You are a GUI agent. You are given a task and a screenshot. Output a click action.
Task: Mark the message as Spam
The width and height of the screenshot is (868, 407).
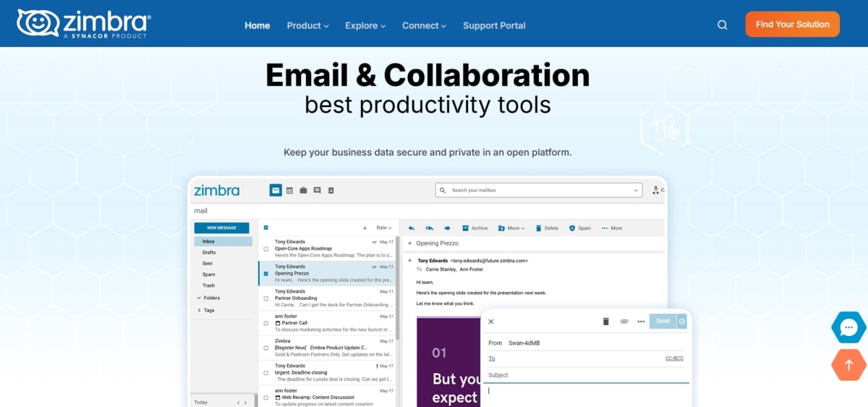coord(580,228)
